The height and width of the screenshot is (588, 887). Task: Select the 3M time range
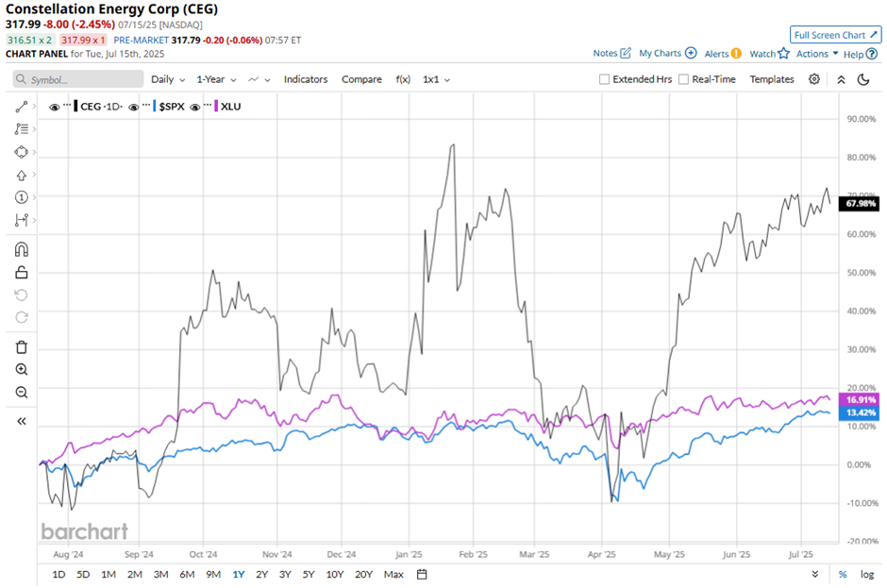click(x=160, y=575)
